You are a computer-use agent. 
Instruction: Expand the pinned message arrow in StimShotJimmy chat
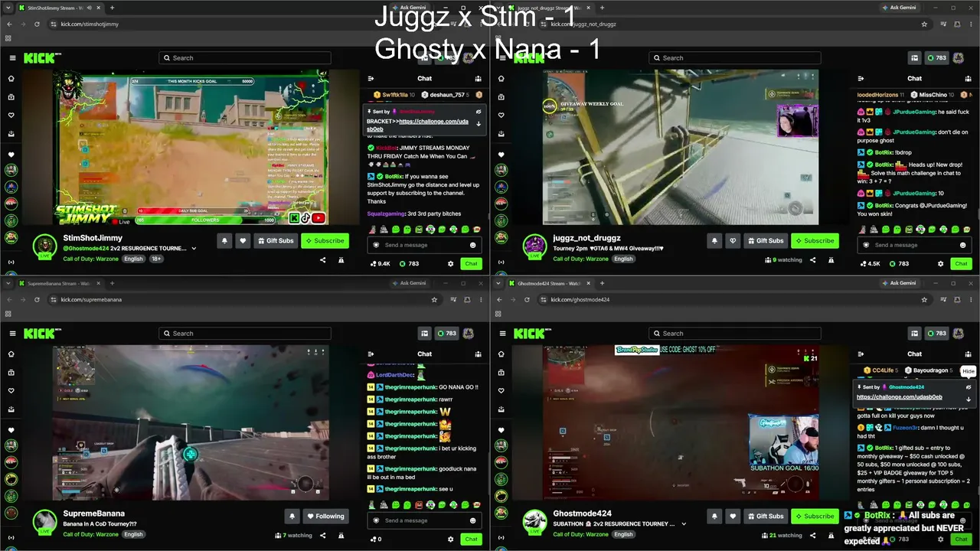point(479,123)
